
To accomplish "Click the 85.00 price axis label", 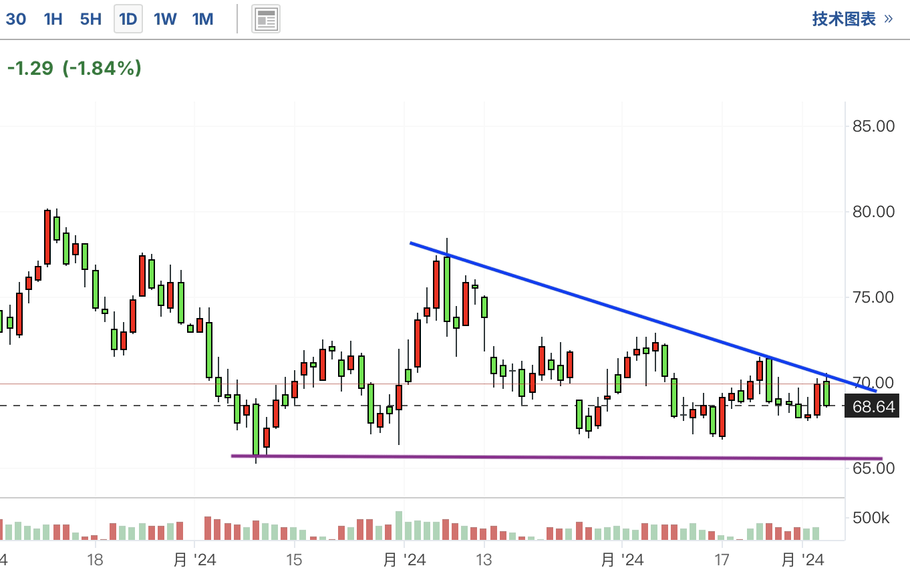I will (x=874, y=126).
